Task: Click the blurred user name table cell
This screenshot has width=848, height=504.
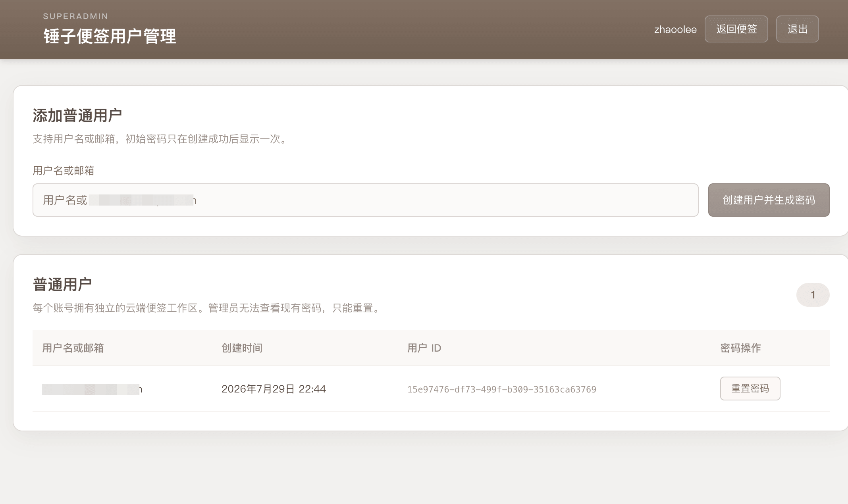Action: (92, 389)
